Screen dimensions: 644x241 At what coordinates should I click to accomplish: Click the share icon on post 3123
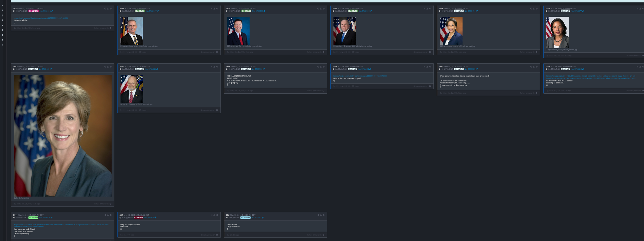coord(105,9)
